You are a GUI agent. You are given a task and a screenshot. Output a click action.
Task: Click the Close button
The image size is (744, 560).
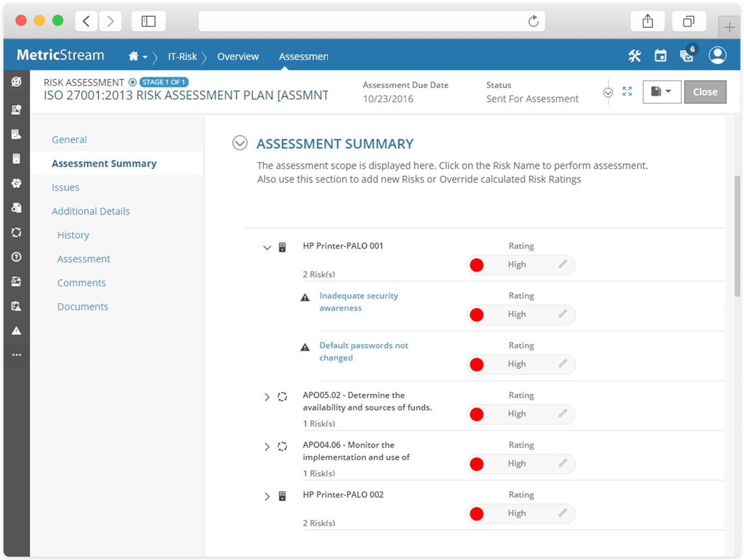705,92
